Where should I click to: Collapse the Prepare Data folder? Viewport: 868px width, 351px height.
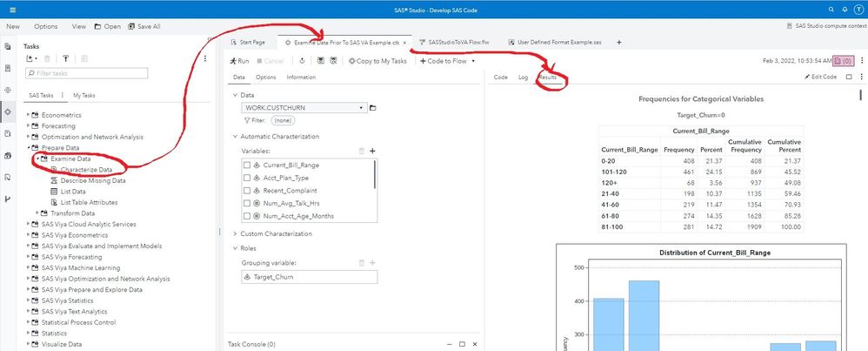(x=28, y=148)
